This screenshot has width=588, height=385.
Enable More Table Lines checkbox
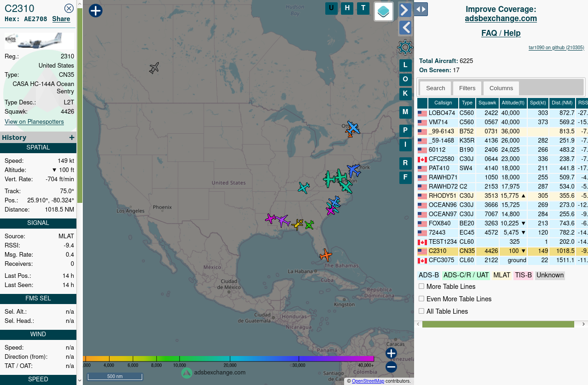[x=421, y=286]
